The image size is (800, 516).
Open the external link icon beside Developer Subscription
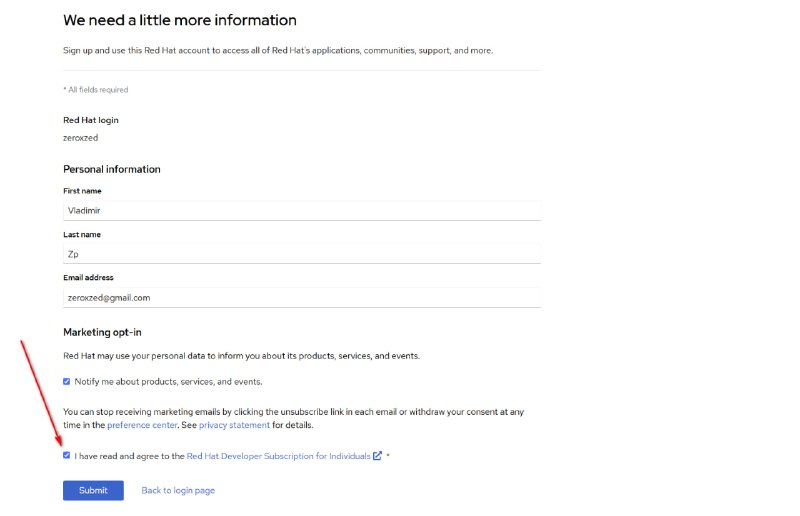tap(377, 456)
